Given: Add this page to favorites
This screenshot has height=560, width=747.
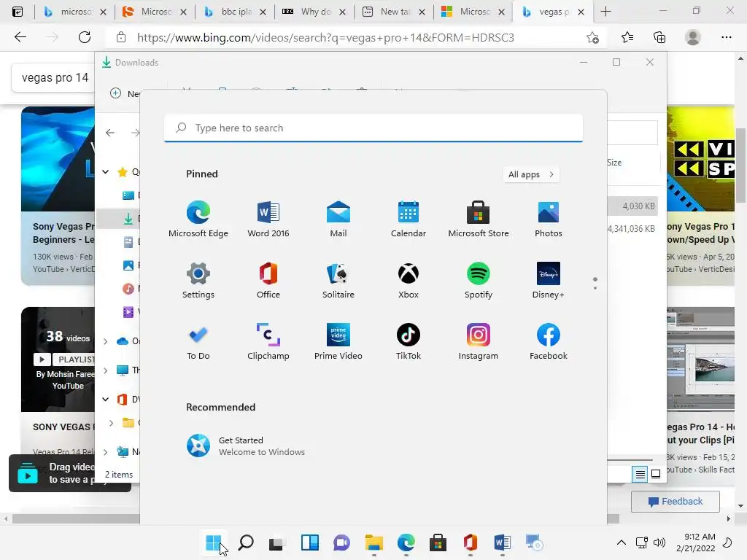Looking at the screenshot, I should pos(592,38).
